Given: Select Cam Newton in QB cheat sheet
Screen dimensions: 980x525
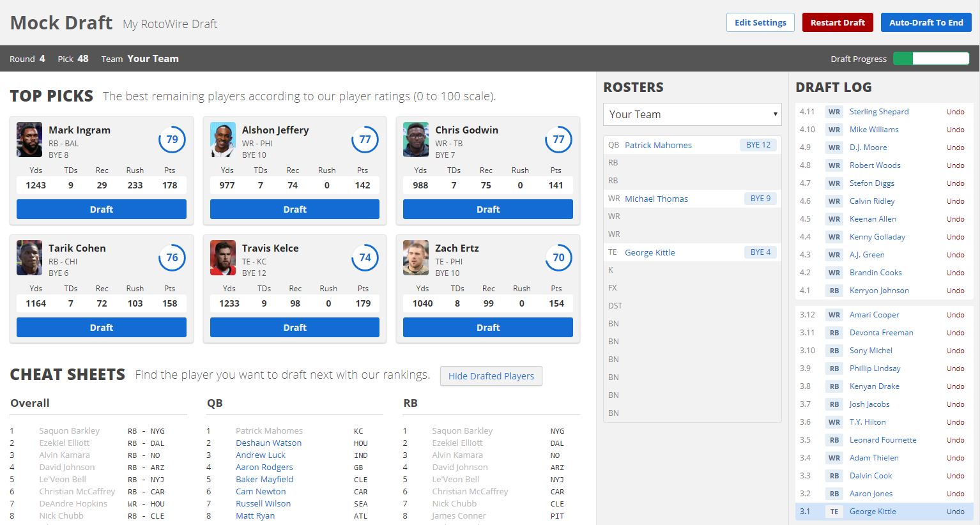Looking at the screenshot, I should (261, 491).
